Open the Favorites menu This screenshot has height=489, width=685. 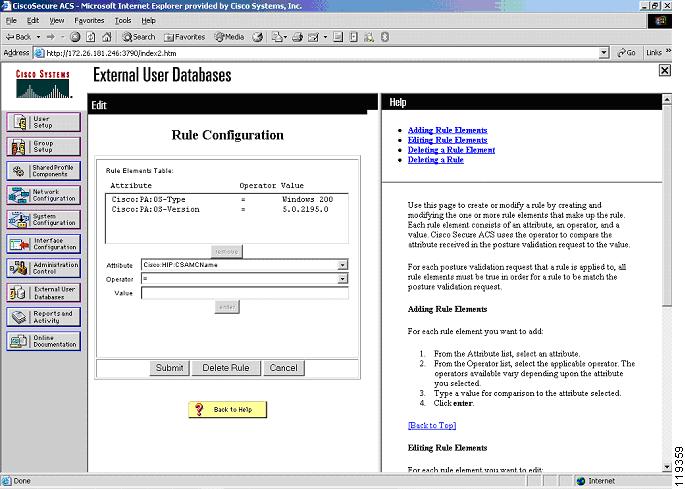[x=89, y=21]
